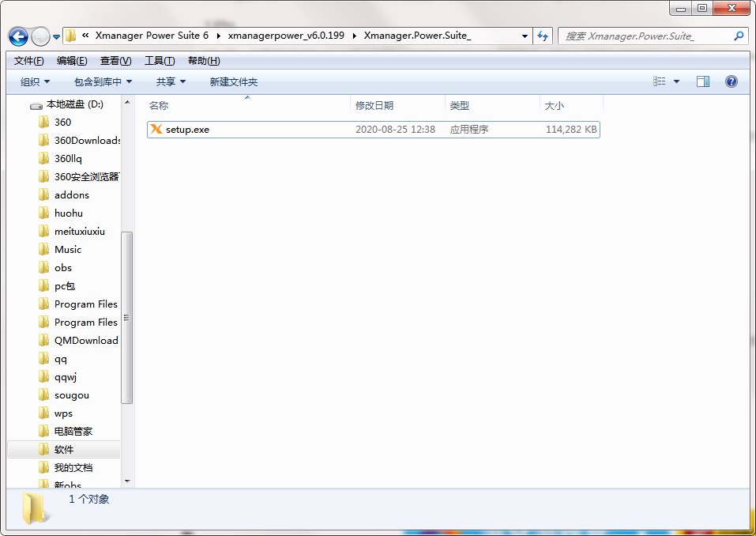Select the huohu folder

coord(69,213)
